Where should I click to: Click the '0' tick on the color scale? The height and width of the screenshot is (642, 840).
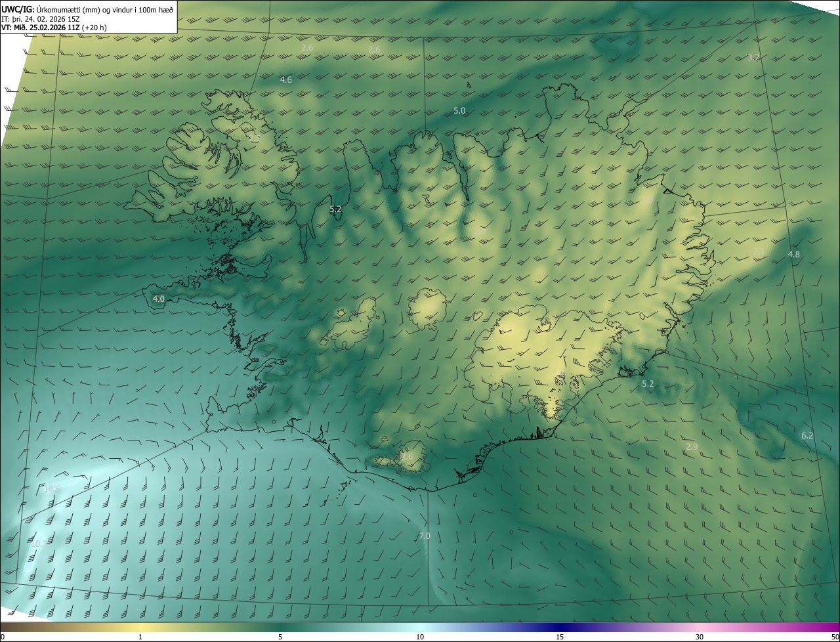coord(3,637)
